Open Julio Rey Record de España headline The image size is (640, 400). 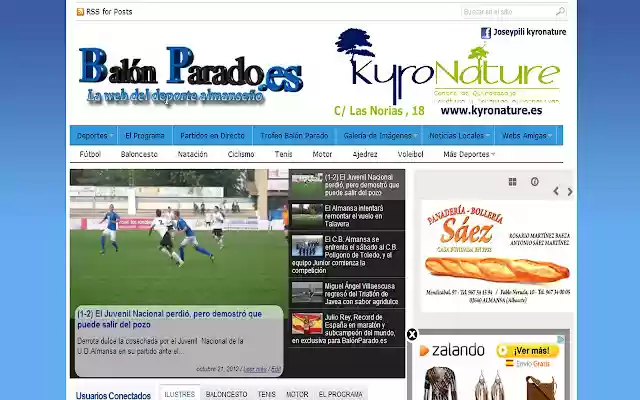pos(344,329)
